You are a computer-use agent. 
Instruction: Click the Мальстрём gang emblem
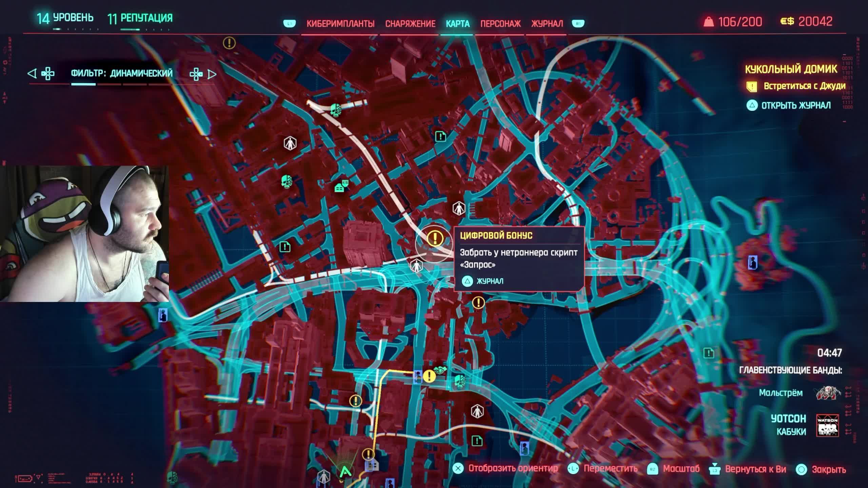pyautogui.click(x=828, y=393)
